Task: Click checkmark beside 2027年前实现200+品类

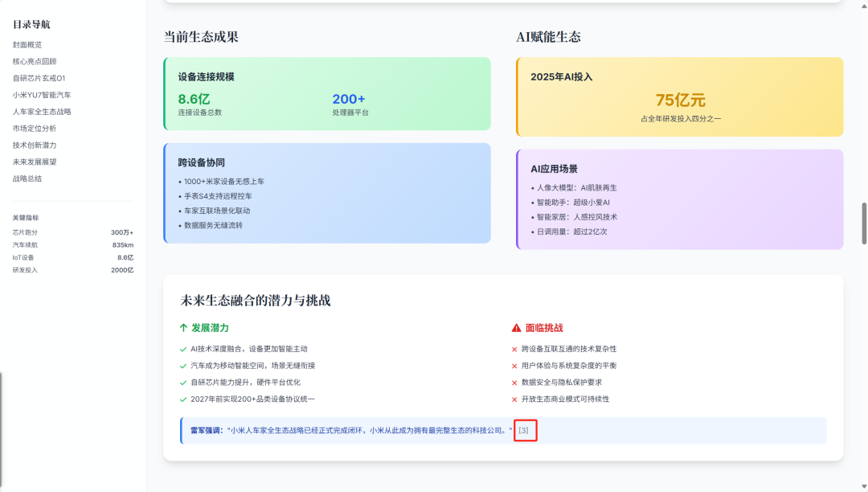Action: pos(183,399)
